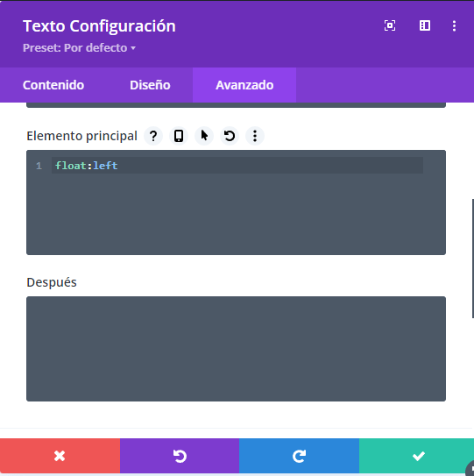The height and width of the screenshot is (476, 474).
Task: Open the header three-dot options menu
Action: point(454,25)
